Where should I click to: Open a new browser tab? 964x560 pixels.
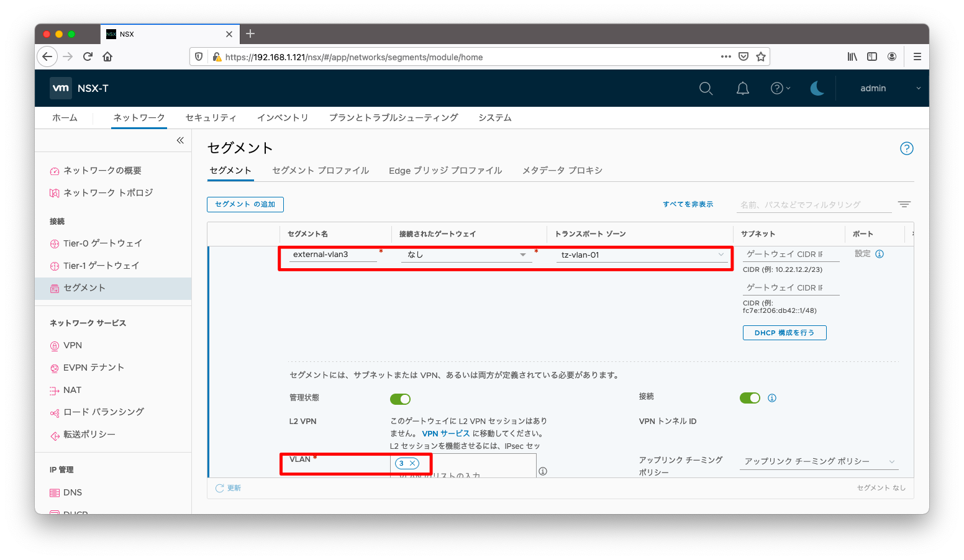(250, 34)
